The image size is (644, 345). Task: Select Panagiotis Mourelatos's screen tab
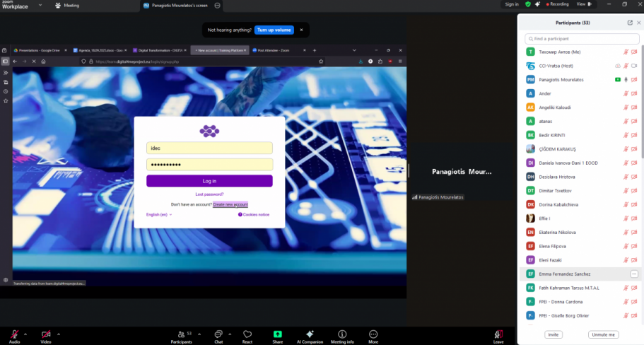coord(180,5)
